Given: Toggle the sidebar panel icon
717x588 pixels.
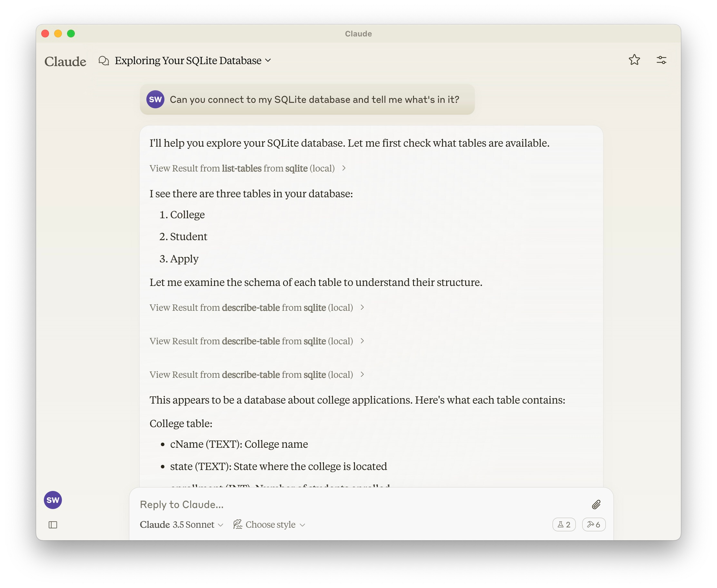Looking at the screenshot, I should tap(53, 525).
